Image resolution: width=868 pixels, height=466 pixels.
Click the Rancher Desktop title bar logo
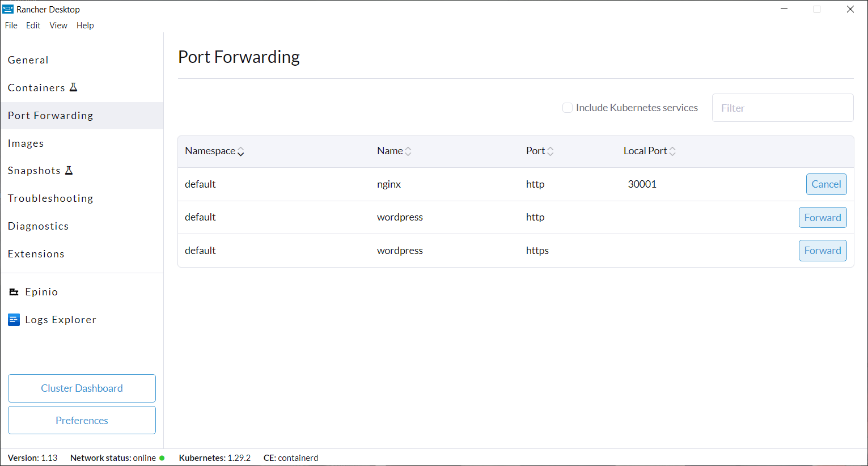pos(8,9)
